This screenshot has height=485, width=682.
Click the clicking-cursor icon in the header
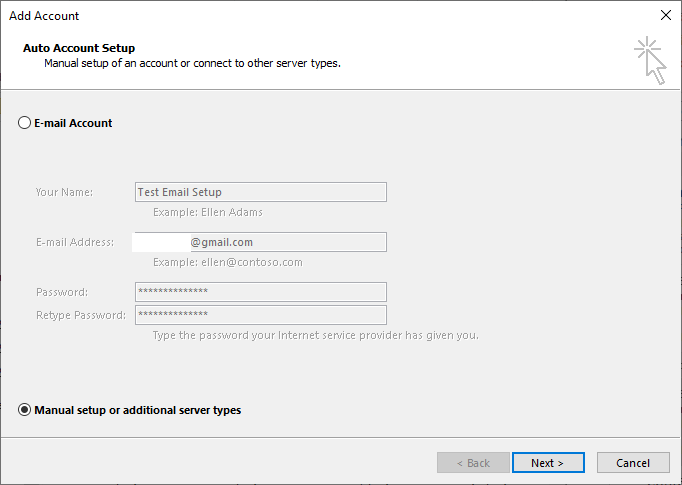click(650, 60)
